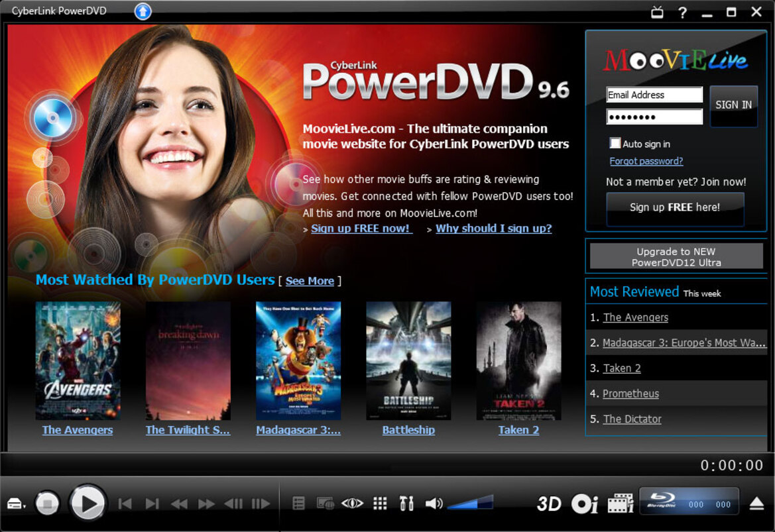
Task: Click the SIGN IN button
Action: point(733,105)
